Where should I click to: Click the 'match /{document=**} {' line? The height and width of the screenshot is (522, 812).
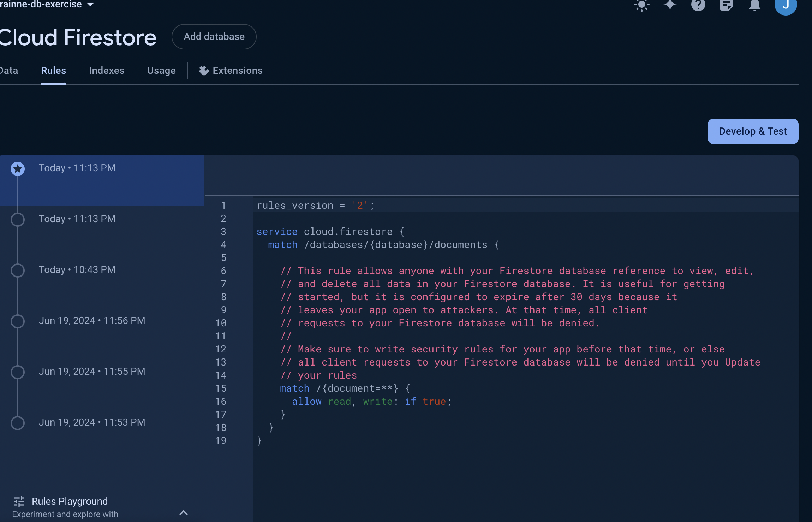point(345,388)
